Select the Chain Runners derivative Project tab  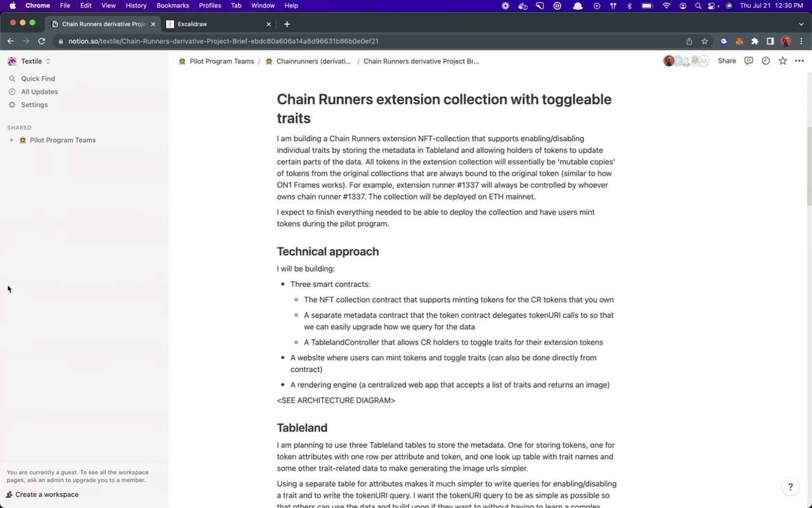101,24
